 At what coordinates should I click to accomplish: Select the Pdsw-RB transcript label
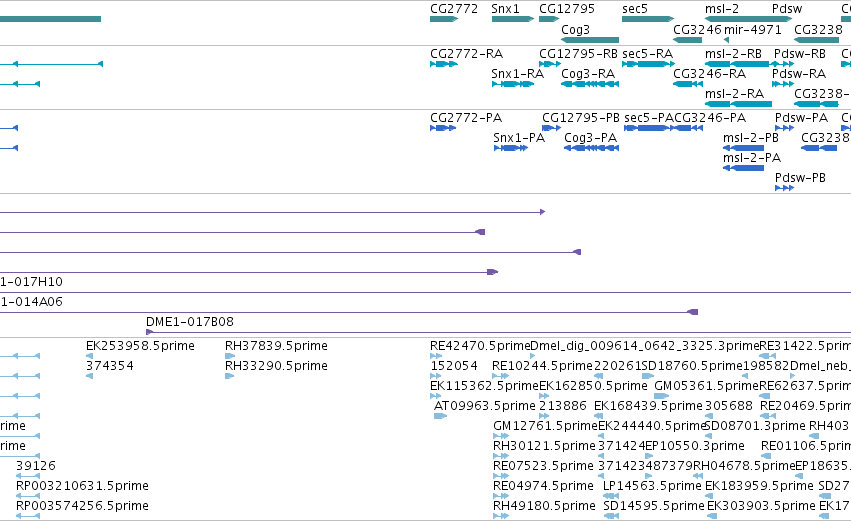tap(799, 54)
